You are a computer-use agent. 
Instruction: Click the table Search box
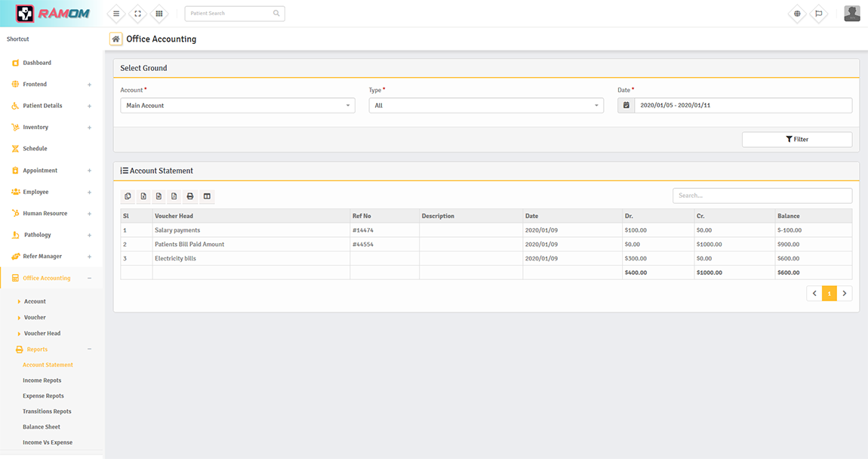click(x=762, y=196)
